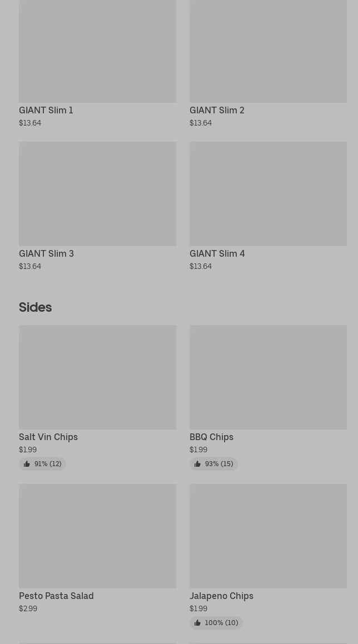
Task: Open GIANT Slim 4 item image
Action: [x=268, y=193]
